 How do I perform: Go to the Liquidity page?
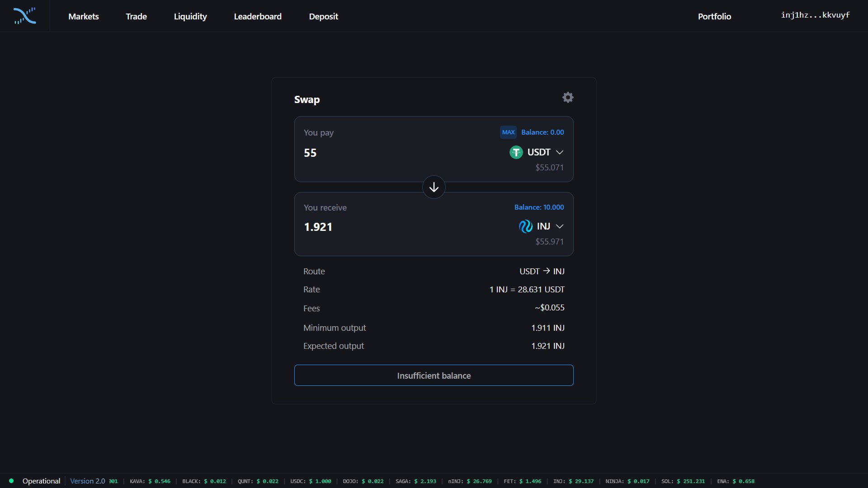[x=190, y=16]
